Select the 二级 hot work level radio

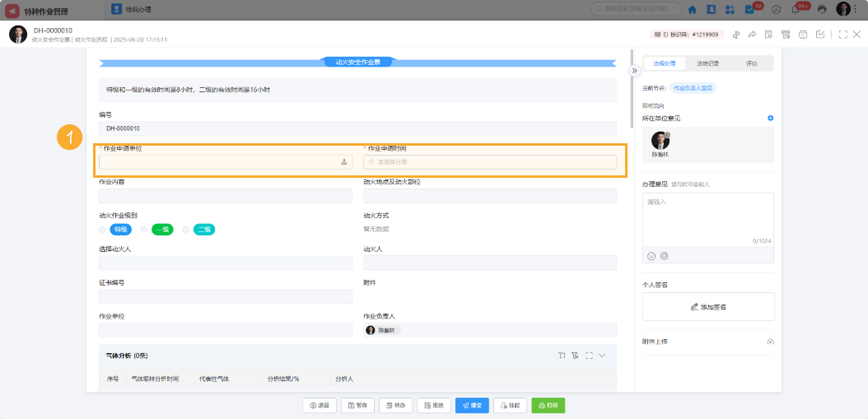(185, 229)
